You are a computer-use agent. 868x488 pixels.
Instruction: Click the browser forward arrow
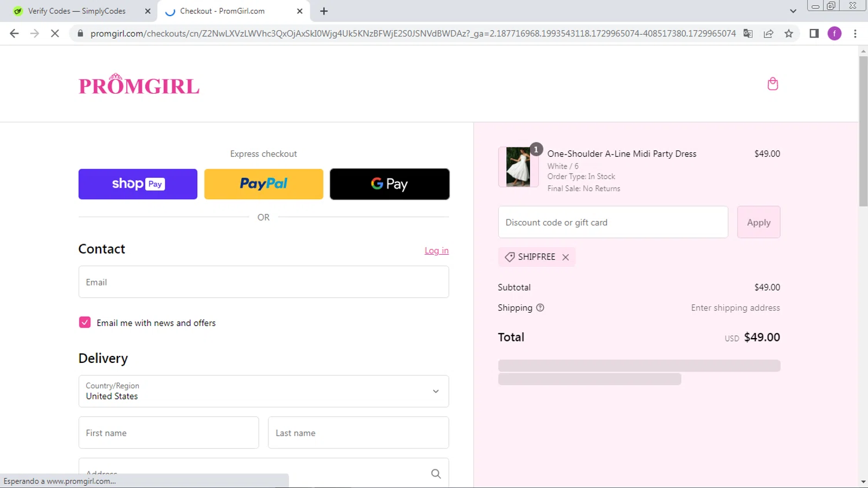pyautogui.click(x=35, y=34)
